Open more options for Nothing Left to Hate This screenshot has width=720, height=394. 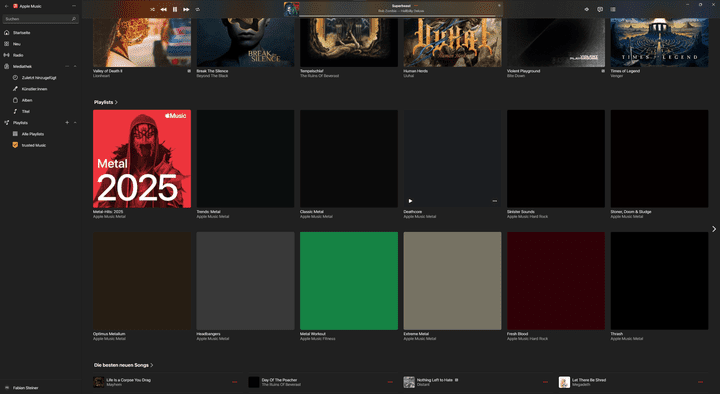pos(546,382)
